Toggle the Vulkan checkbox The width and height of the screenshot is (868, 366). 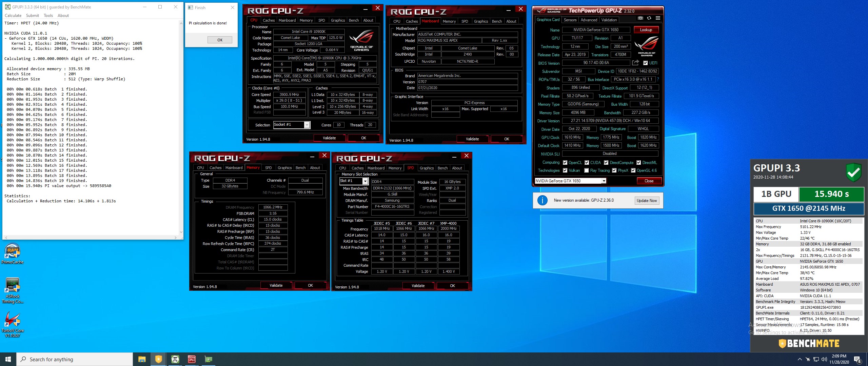[x=565, y=170]
